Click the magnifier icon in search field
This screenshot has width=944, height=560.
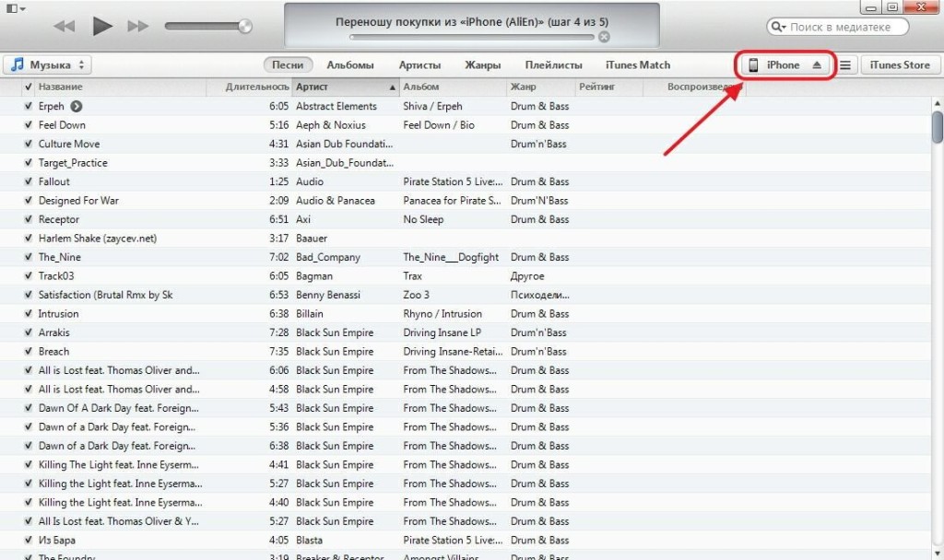pos(778,28)
